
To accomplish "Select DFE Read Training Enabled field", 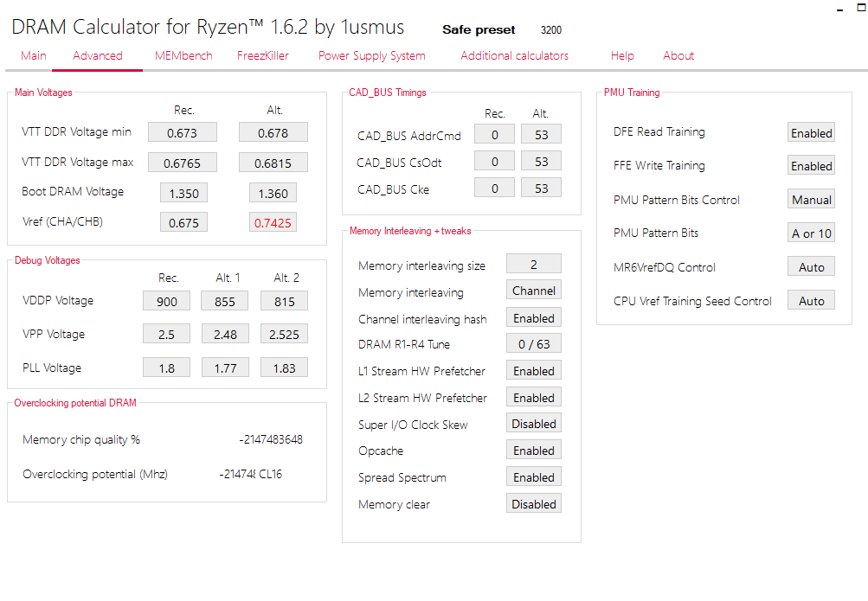I will click(x=811, y=132).
